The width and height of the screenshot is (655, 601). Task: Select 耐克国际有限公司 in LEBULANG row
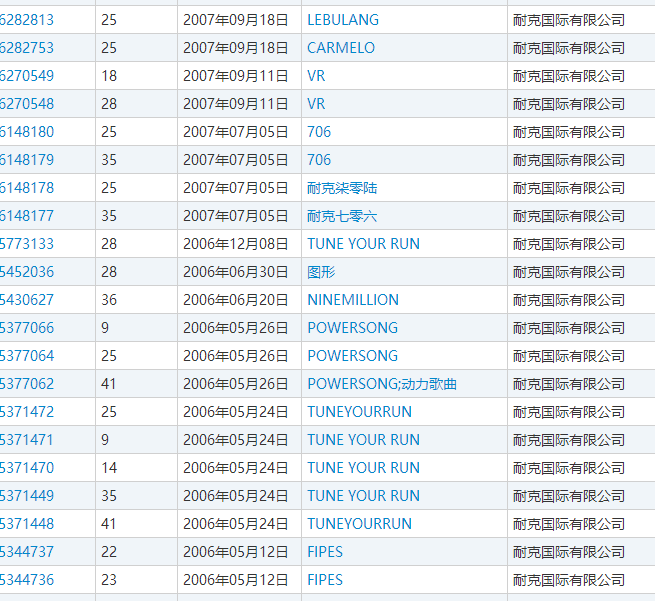(569, 20)
